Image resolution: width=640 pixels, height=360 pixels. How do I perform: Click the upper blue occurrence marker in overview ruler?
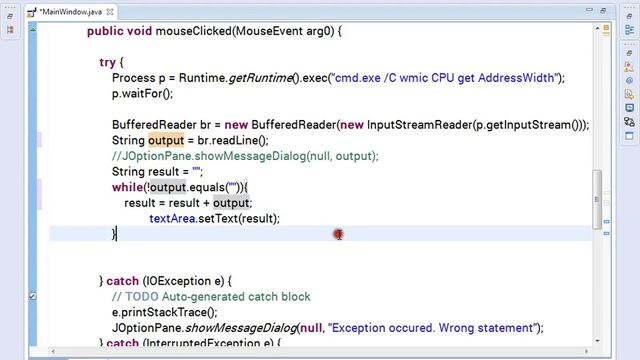607,222
